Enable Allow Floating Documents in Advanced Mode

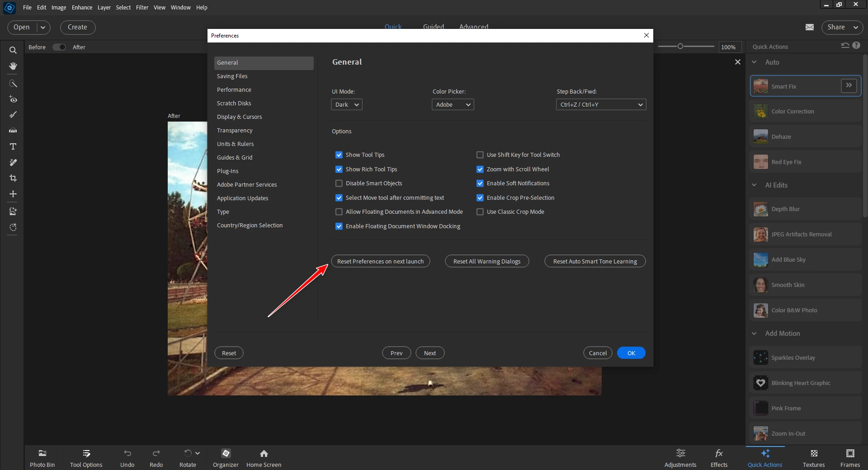click(339, 211)
